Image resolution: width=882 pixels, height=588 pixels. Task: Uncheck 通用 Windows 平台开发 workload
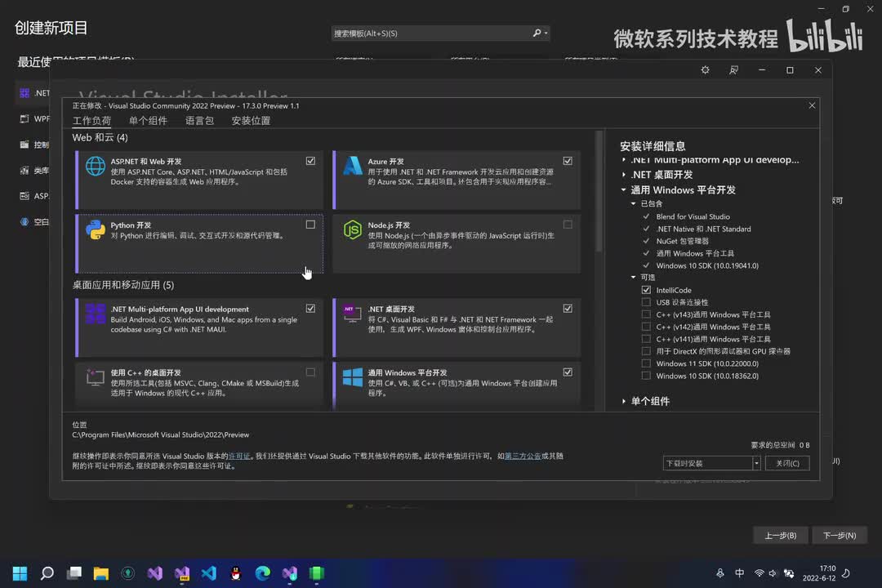[x=568, y=372]
